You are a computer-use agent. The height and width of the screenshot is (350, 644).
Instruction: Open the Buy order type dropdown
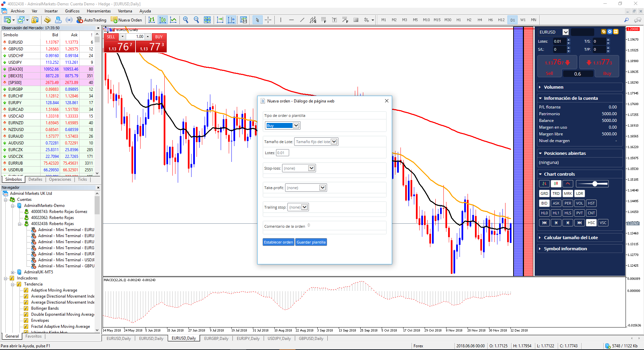283,126
